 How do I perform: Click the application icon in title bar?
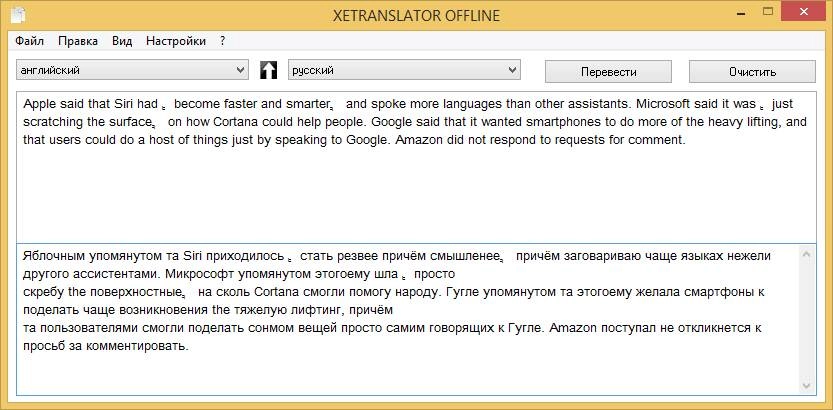[18, 15]
